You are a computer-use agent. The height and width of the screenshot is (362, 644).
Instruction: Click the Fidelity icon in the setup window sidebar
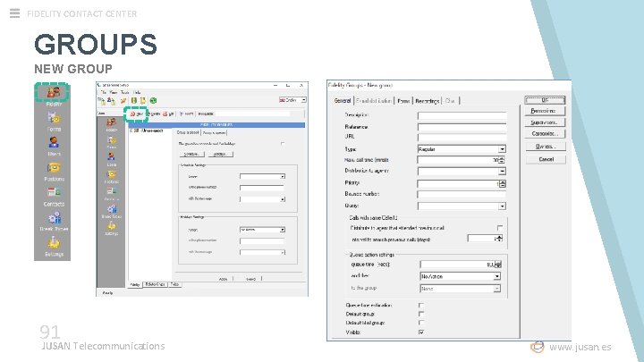[x=111, y=122]
